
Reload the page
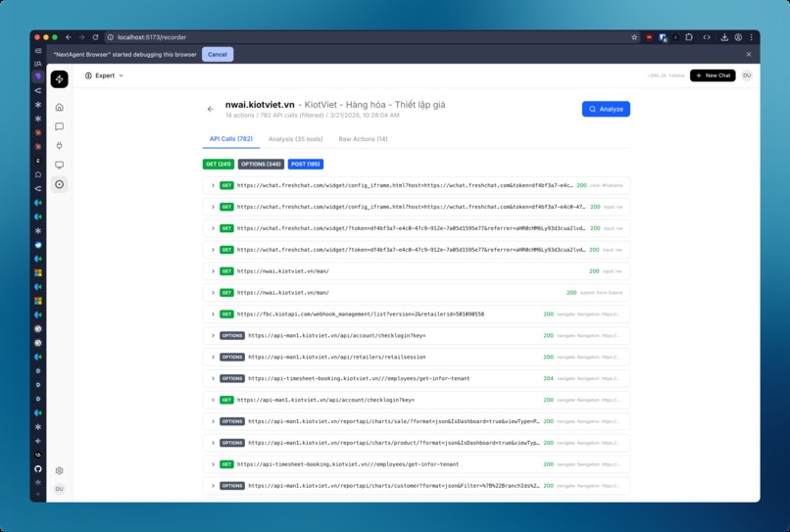95,37
